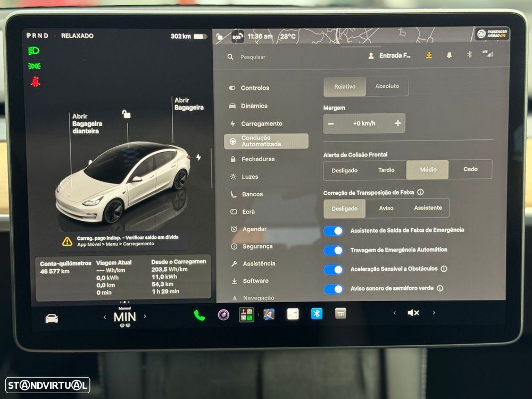Viewport: 532px width, 399px height.
Task: Unmute audio via muted speaker icon
Action: (x=413, y=313)
